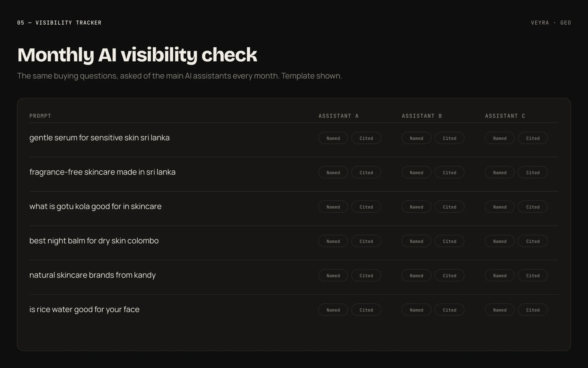Toggle Named for night balm under Assistant A
The height and width of the screenshot is (368, 588).
[333, 241]
